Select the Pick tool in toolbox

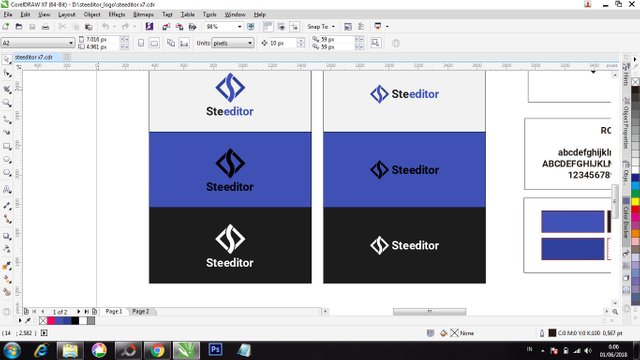(x=7, y=60)
